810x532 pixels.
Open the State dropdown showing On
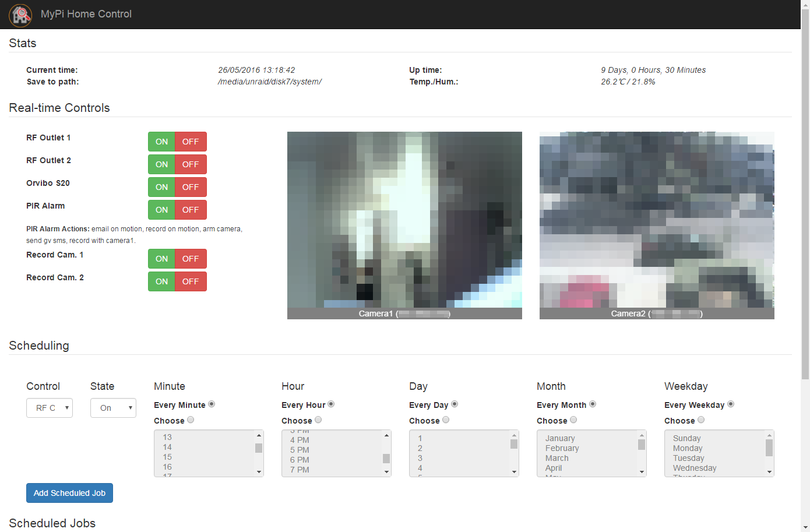click(113, 408)
